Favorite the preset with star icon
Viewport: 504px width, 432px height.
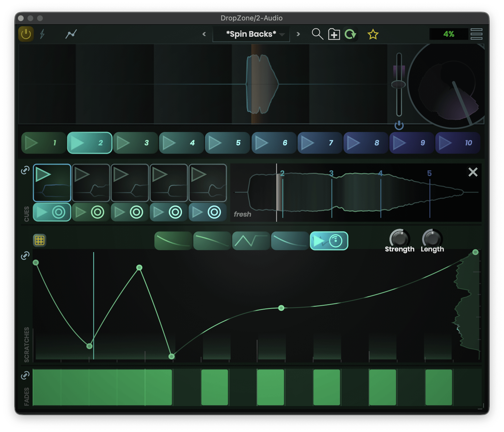click(373, 34)
